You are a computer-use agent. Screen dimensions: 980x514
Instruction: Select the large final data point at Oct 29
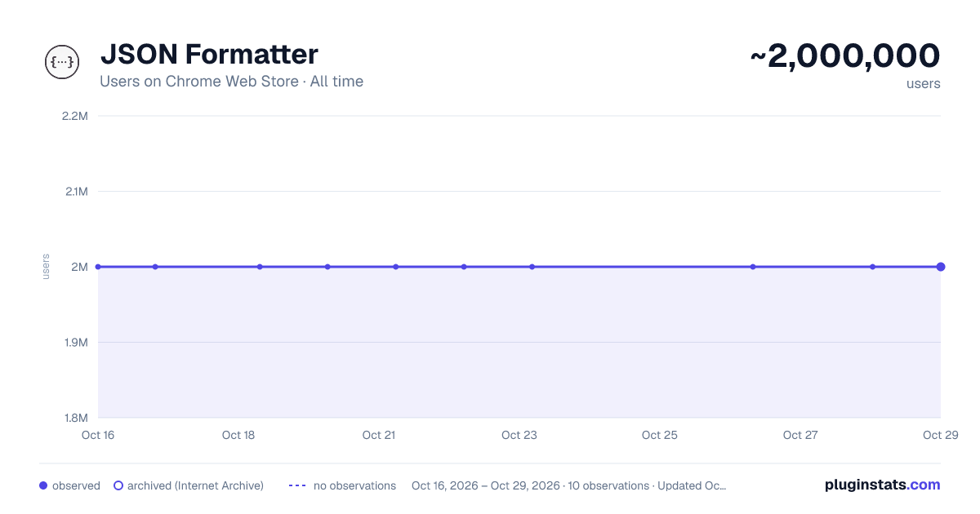pos(941,267)
